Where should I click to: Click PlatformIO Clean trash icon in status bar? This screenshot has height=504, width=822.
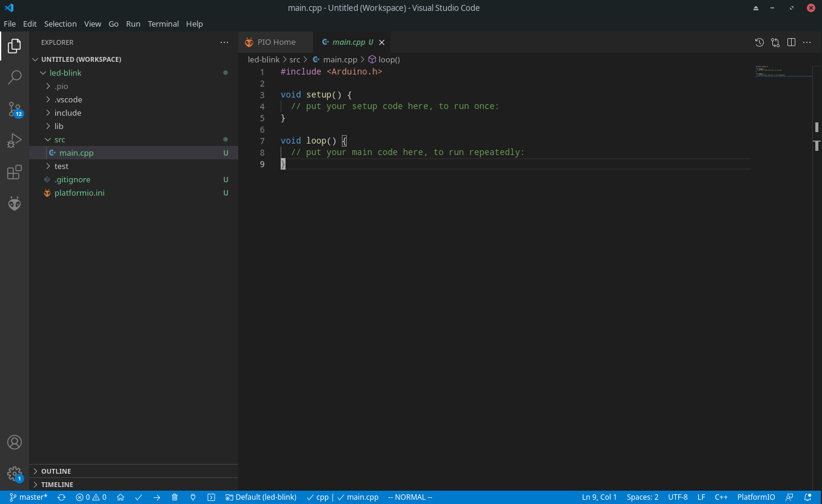coord(175,497)
